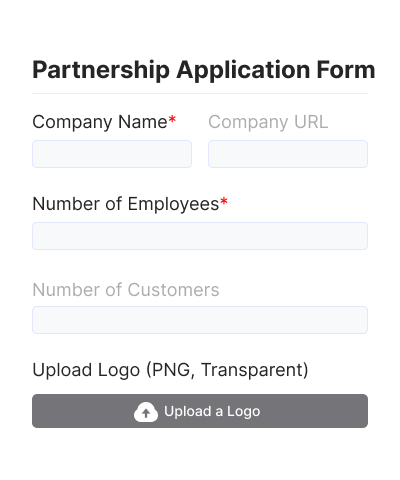
Task: Click the word 'Form' in the heading
Action: point(346,70)
